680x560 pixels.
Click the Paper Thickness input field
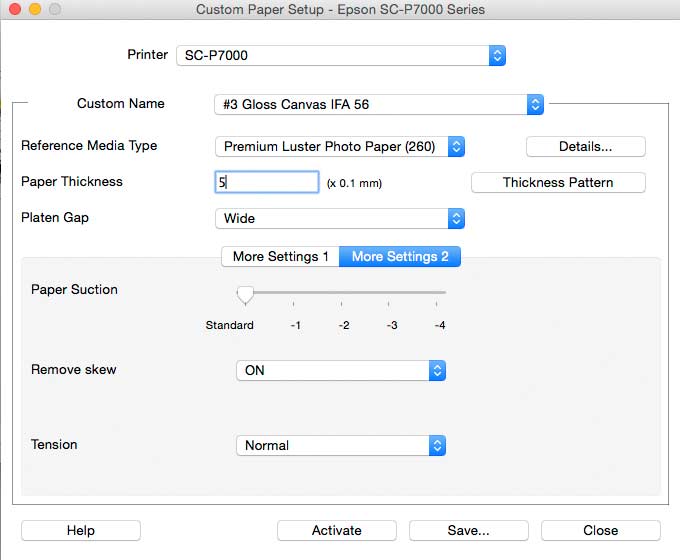[x=267, y=182]
